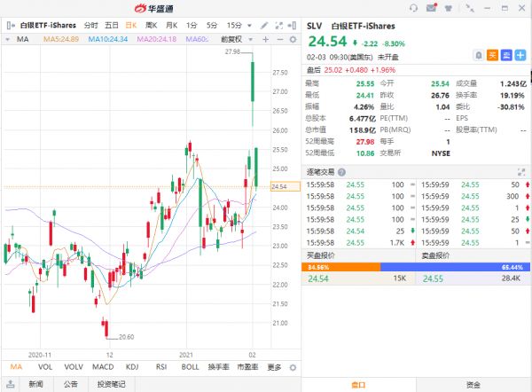
Task: Switch chart to weekly K (周K) period
Action: click(x=151, y=26)
